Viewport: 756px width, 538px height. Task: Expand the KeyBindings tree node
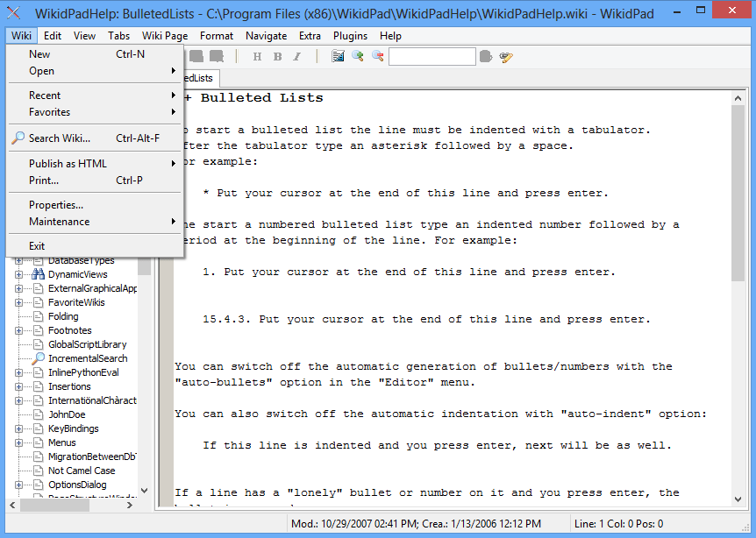18,428
